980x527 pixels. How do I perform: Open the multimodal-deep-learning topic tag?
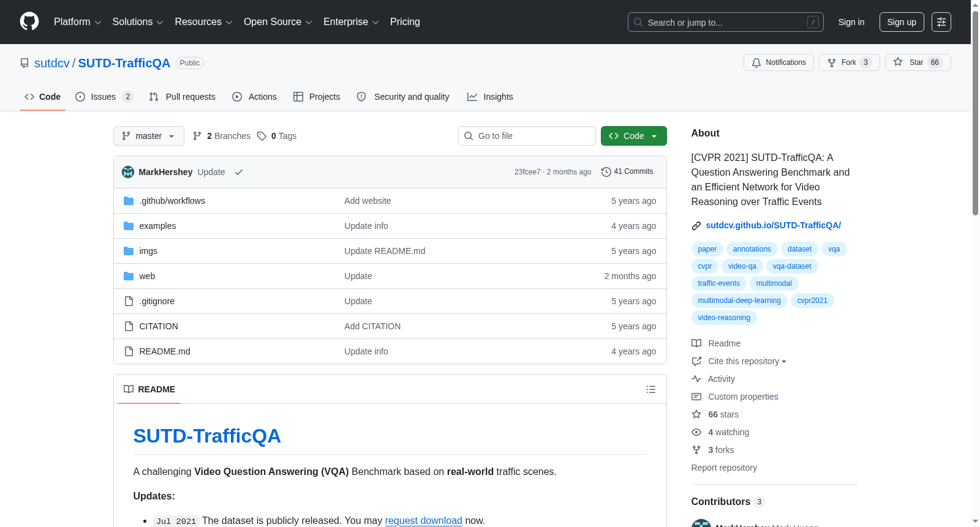[739, 301]
